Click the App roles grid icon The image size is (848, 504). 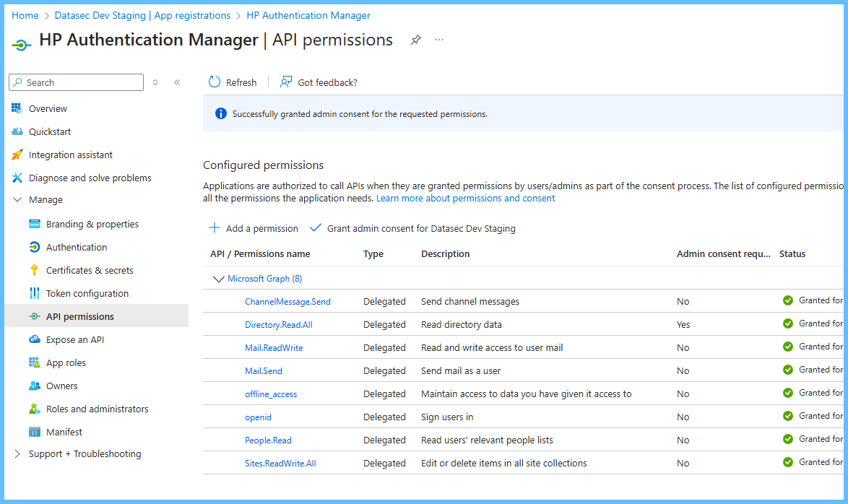tap(35, 362)
